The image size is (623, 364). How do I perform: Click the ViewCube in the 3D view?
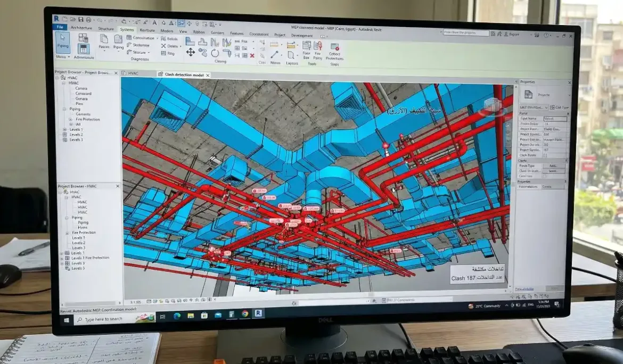pos(491,107)
